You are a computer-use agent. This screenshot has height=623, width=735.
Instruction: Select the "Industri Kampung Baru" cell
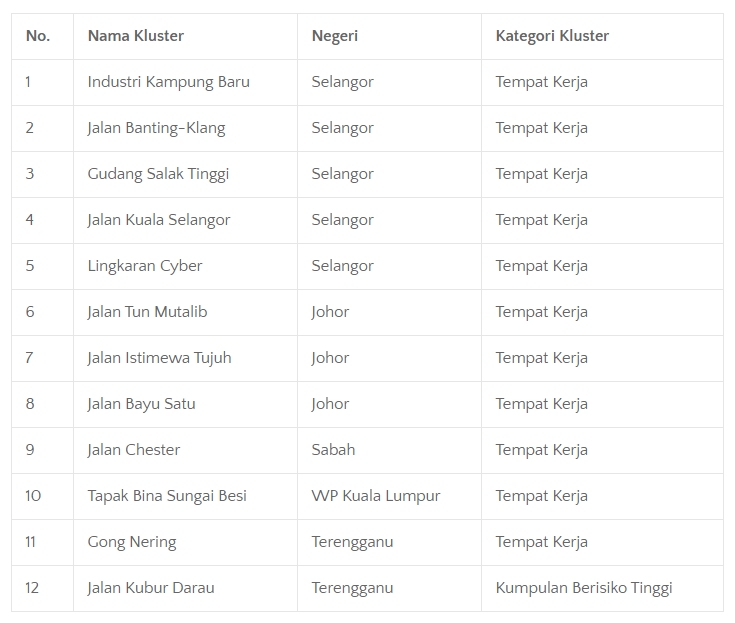(x=169, y=82)
